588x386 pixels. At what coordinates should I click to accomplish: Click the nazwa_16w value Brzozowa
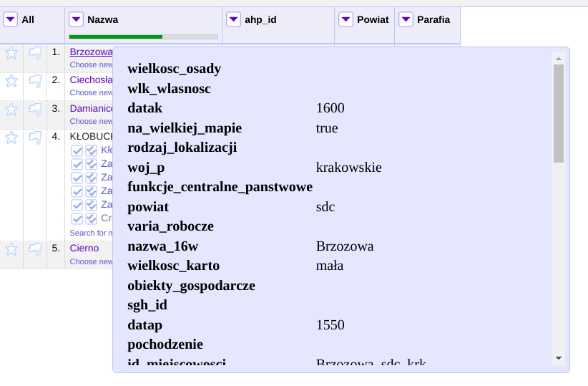pos(345,246)
